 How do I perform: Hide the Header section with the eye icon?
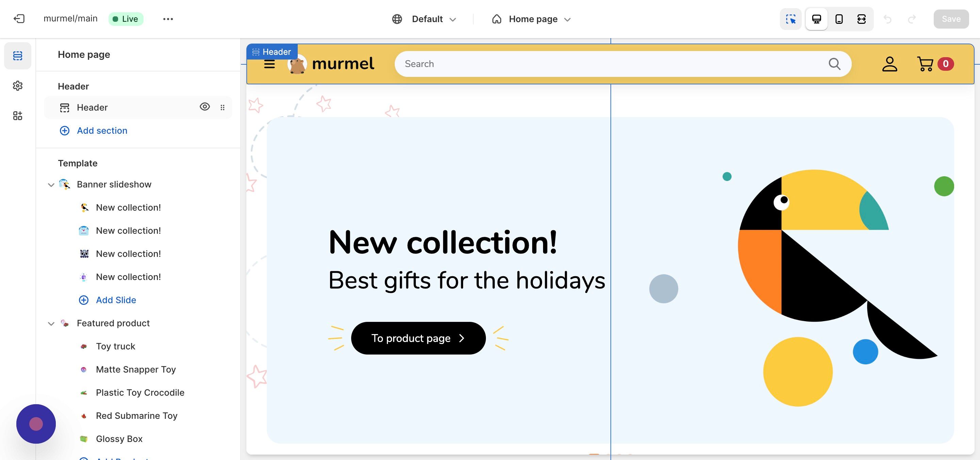[205, 107]
